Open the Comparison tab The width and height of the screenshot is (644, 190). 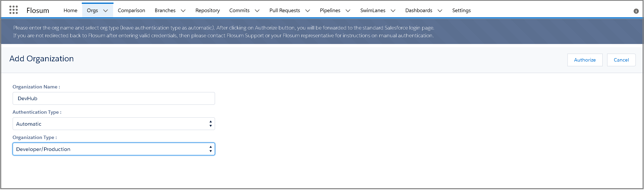tap(131, 11)
